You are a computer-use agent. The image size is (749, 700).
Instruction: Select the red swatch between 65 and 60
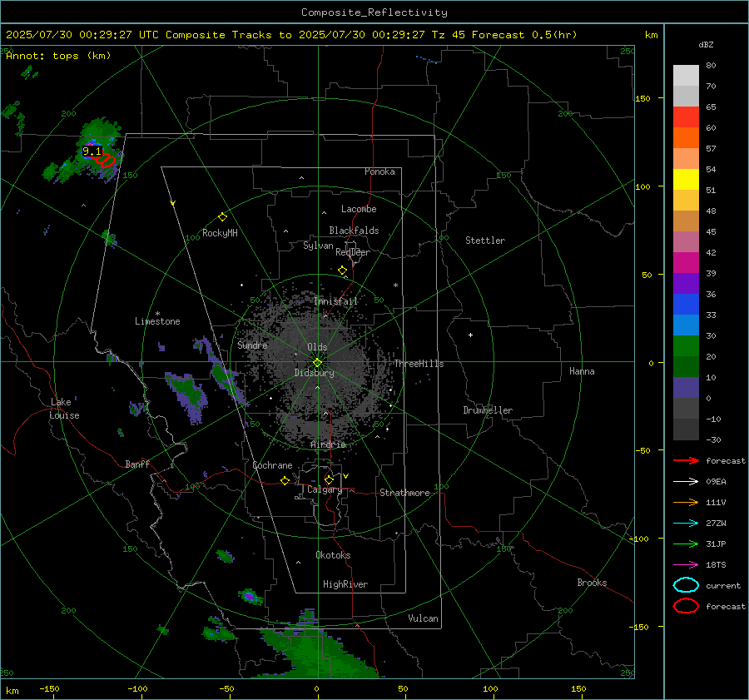click(686, 117)
